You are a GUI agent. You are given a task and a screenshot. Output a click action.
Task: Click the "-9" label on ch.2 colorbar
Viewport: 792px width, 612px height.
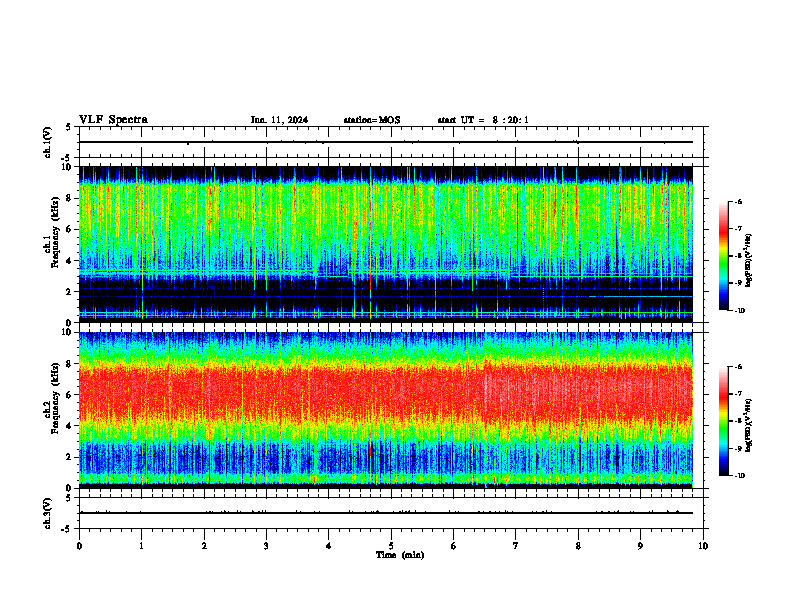(x=738, y=448)
